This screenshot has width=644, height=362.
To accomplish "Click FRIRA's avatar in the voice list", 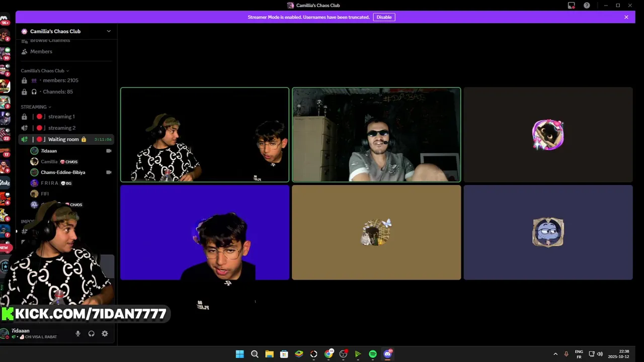I will (34, 184).
